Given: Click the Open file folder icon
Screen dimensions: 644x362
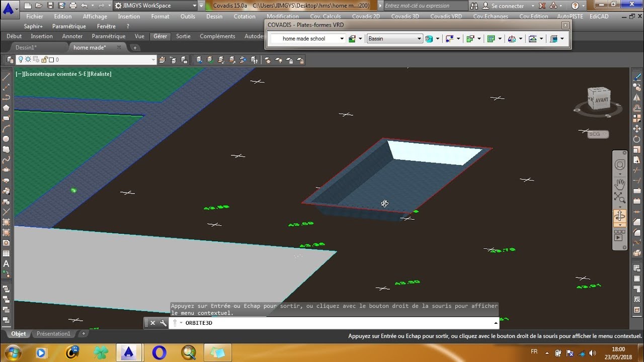Looking at the screenshot, I should point(39,6).
